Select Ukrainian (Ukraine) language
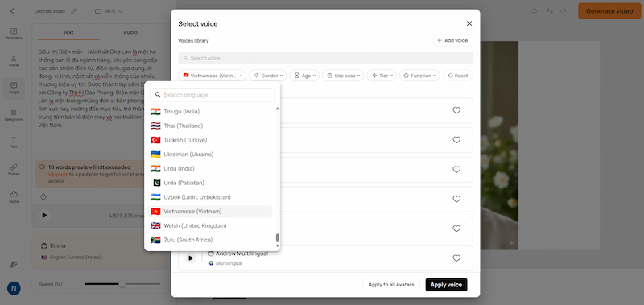 pos(210,155)
